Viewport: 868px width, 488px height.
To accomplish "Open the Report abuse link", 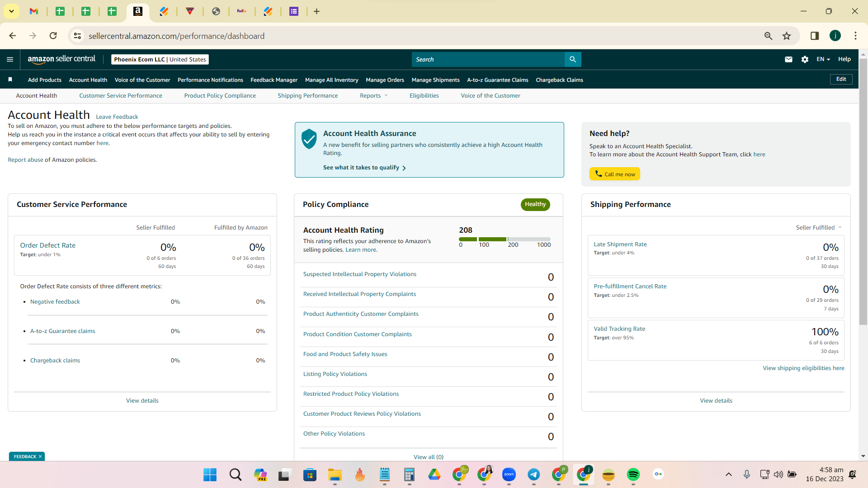I will pyautogui.click(x=25, y=160).
